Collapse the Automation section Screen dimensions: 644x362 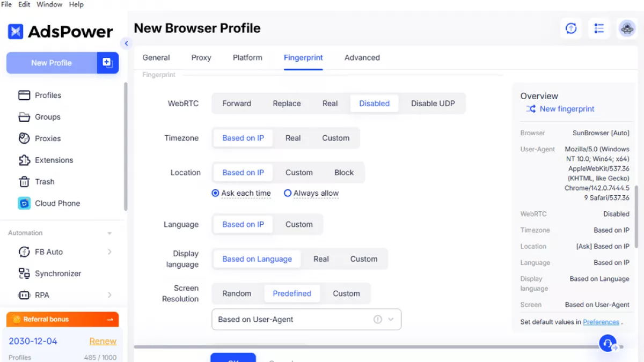tap(109, 233)
